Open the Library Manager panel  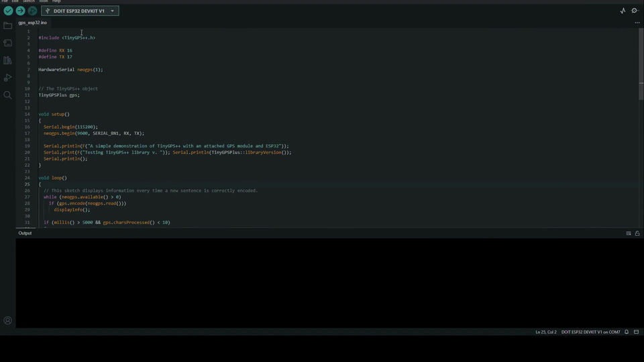pos(7,60)
